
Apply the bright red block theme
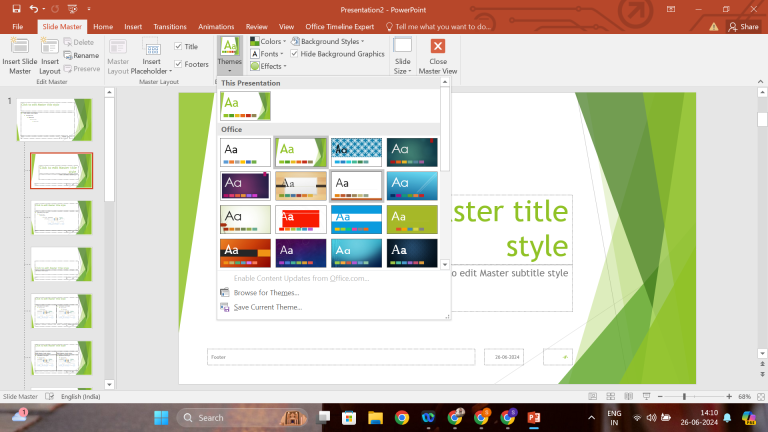click(301, 219)
